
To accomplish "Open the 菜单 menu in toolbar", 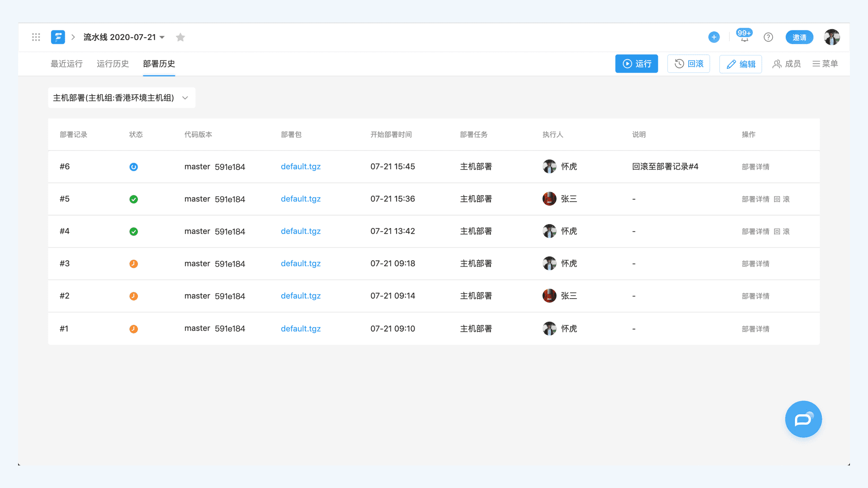I will 825,64.
